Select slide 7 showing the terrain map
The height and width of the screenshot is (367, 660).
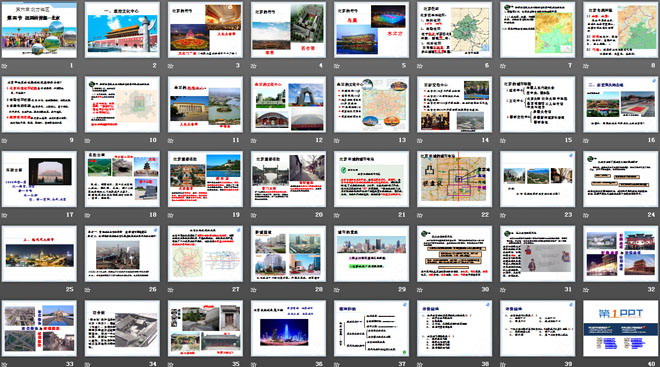click(538, 30)
